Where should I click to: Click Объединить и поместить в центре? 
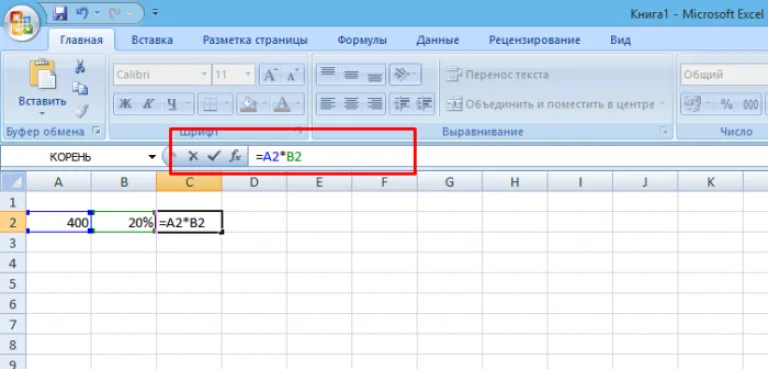click(550, 104)
